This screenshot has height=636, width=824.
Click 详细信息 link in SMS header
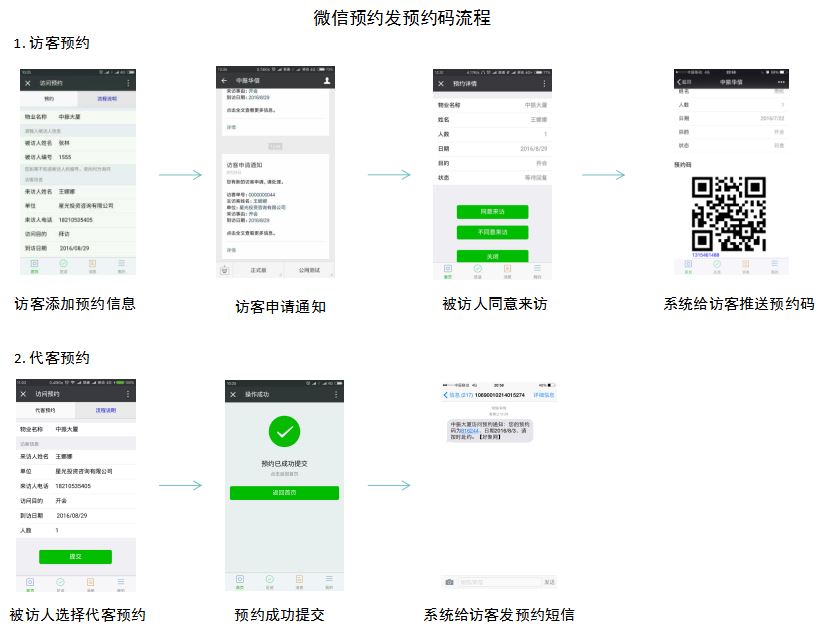point(543,396)
